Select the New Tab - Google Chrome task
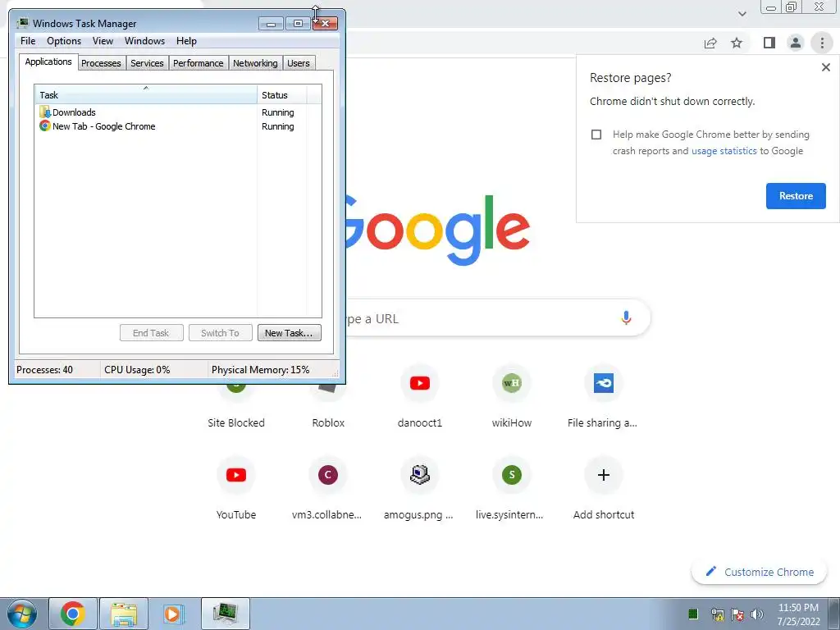Viewport: 840px width, 630px height. [146, 126]
